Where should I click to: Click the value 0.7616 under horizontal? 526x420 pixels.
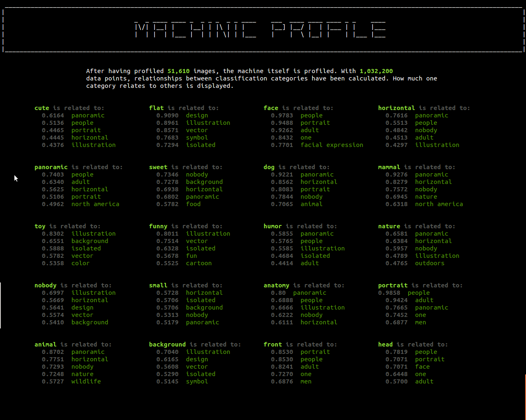[x=397, y=115]
